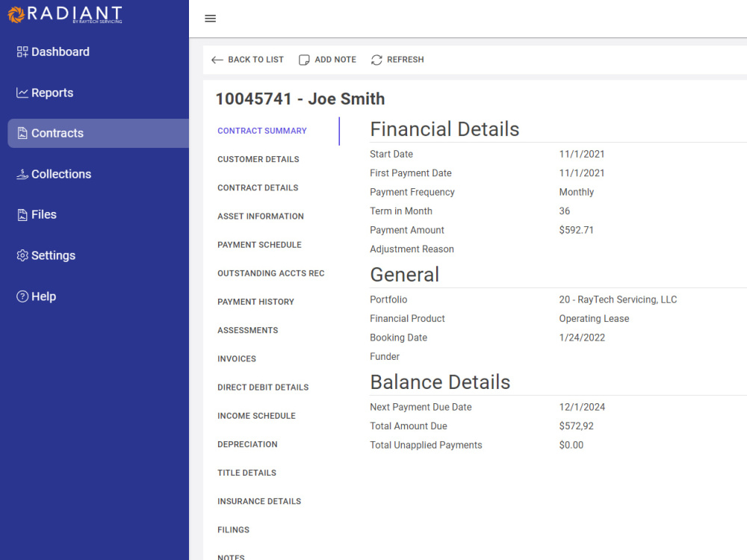Screen dimensions: 747x560
Task: Open the Payment Schedule tab
Action: click(260, 245)
